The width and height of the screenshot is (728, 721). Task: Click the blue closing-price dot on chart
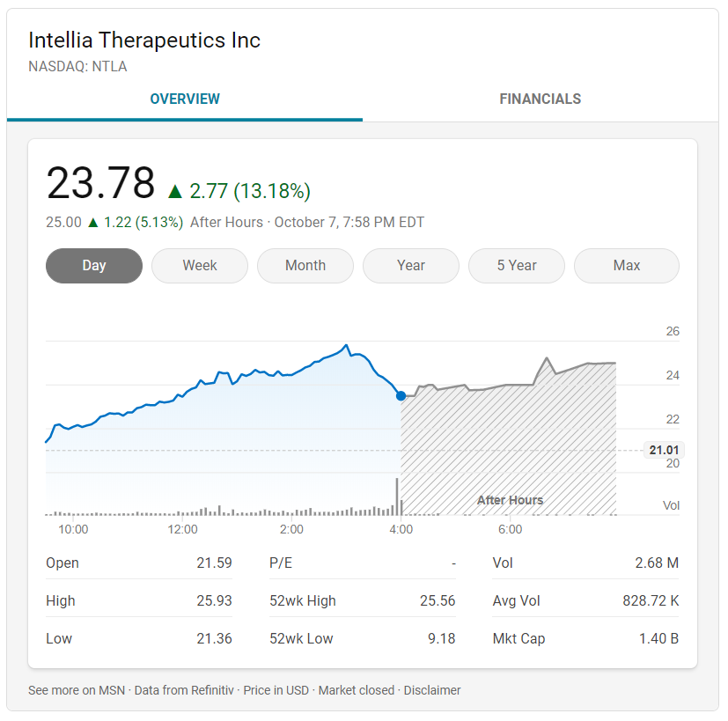[401, 396]
